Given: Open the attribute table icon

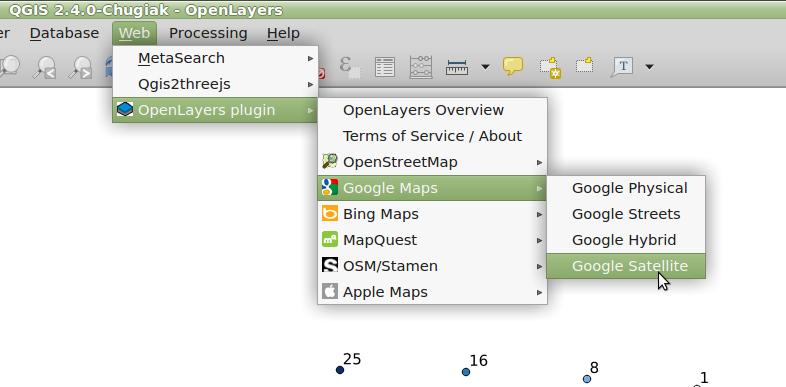Looking at the screenshot, I should click(x=385, y=67).
